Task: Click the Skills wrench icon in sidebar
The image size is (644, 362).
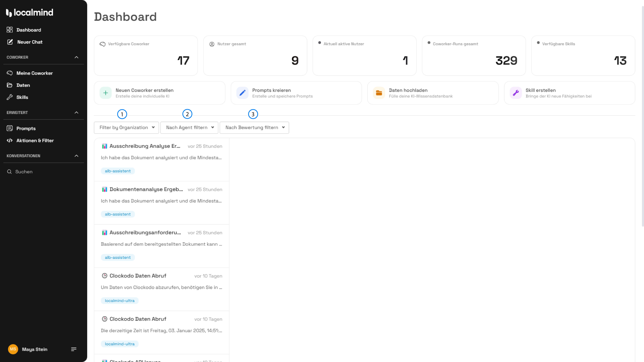Action: [x=9, y=97]
